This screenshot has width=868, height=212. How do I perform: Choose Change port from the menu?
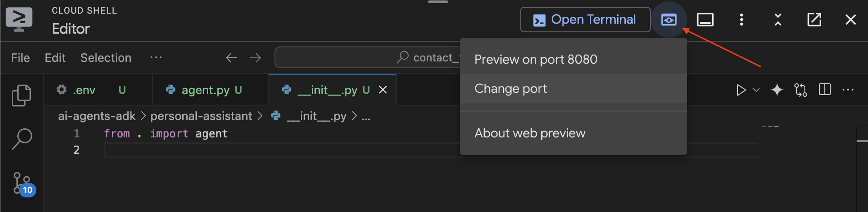(510, 89)
